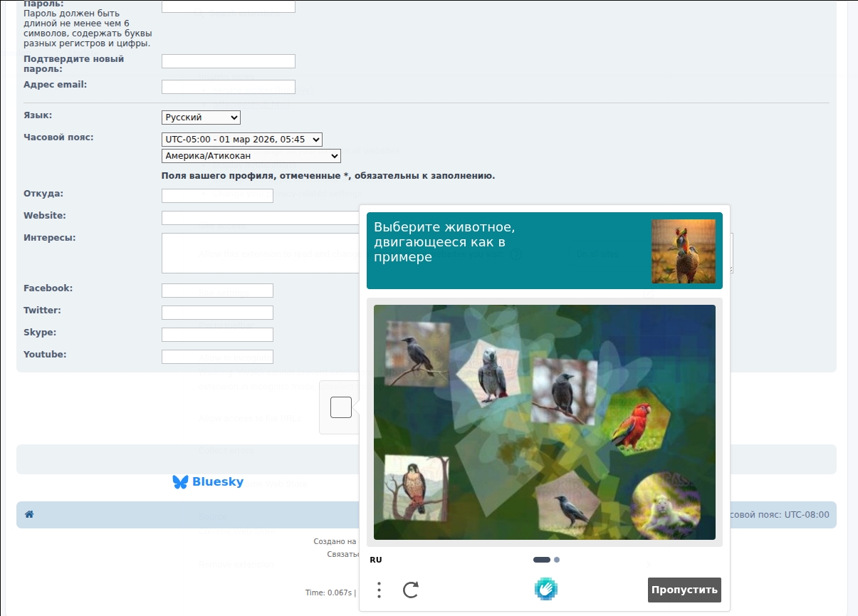The height and width of the screenshot is (616, 858).
Task: Select the white lion image
Action: point(666,505)
